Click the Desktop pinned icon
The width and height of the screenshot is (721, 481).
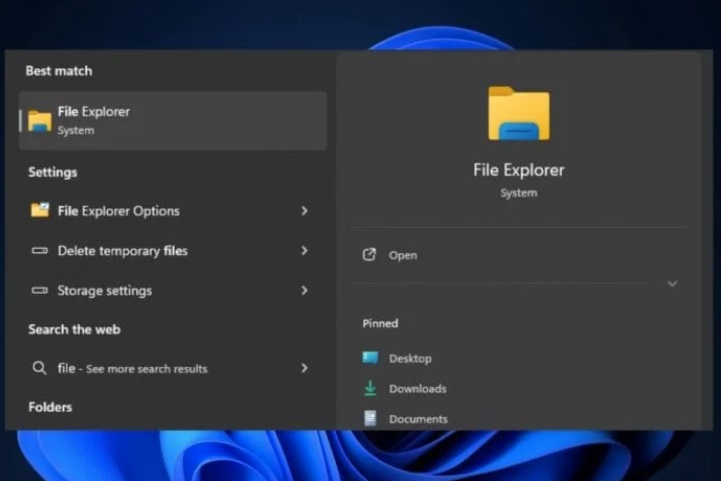click(x=370, y=358)
